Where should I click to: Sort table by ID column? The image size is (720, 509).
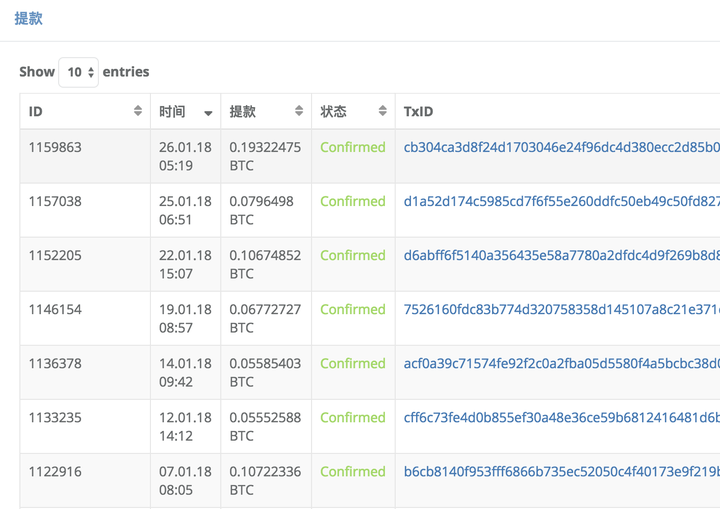pyautogui.click(x=85, y=111)
